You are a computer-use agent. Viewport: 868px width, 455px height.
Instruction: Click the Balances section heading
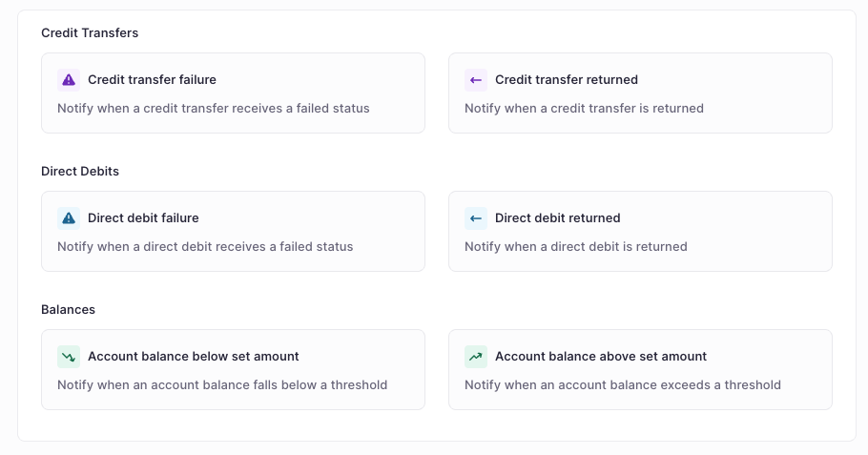tap(68, 310)
